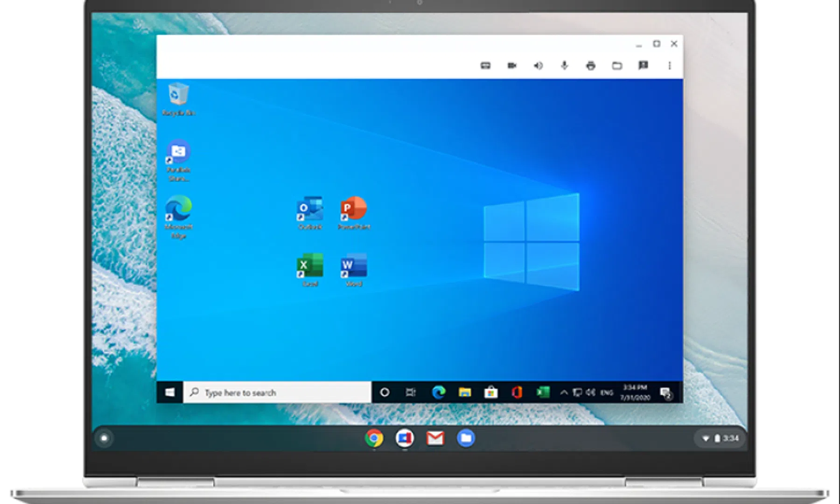The height and width of the screenshot is (504, 840).
Task: Open the Windows Start menu
Action: [170, 392]
